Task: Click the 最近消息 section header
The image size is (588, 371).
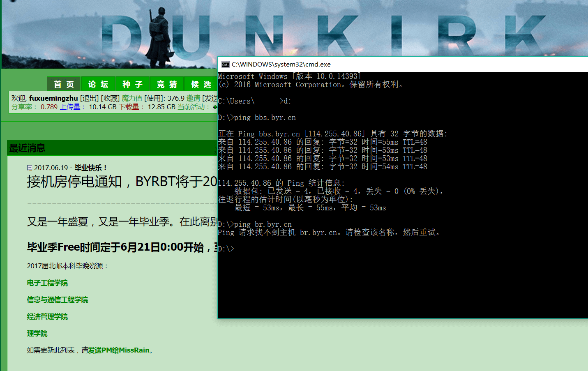Action: 112,148
